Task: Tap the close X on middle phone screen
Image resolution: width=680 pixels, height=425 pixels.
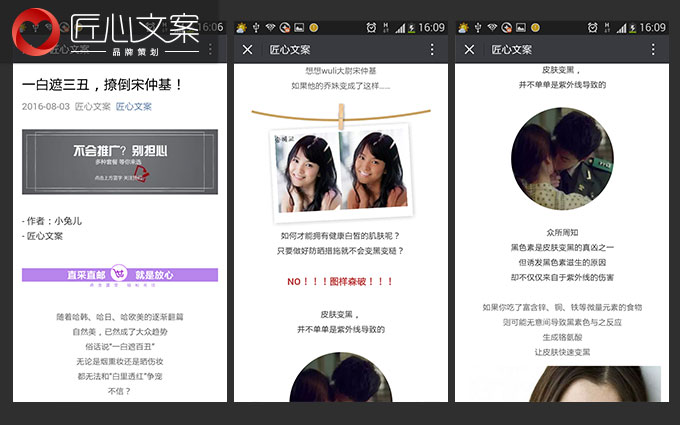Action: point(247,49)
